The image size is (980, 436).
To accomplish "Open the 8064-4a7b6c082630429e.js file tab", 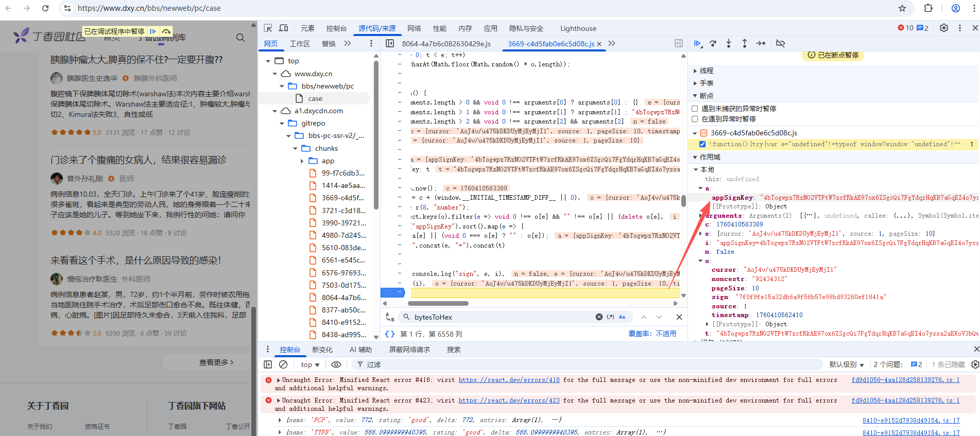I will (x=446, y=44).
